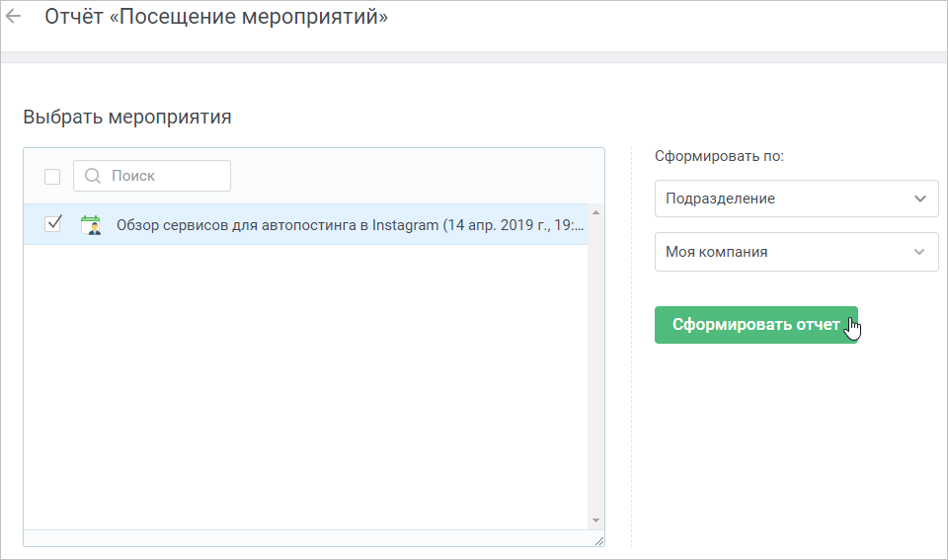Click the chevron arrow on Моя компания field
Image resolution: width=948 pixels, height=560 pixels.
919,252
